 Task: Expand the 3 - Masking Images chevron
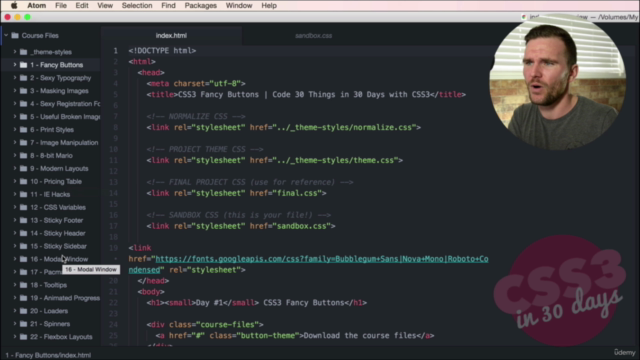(15, 91)
